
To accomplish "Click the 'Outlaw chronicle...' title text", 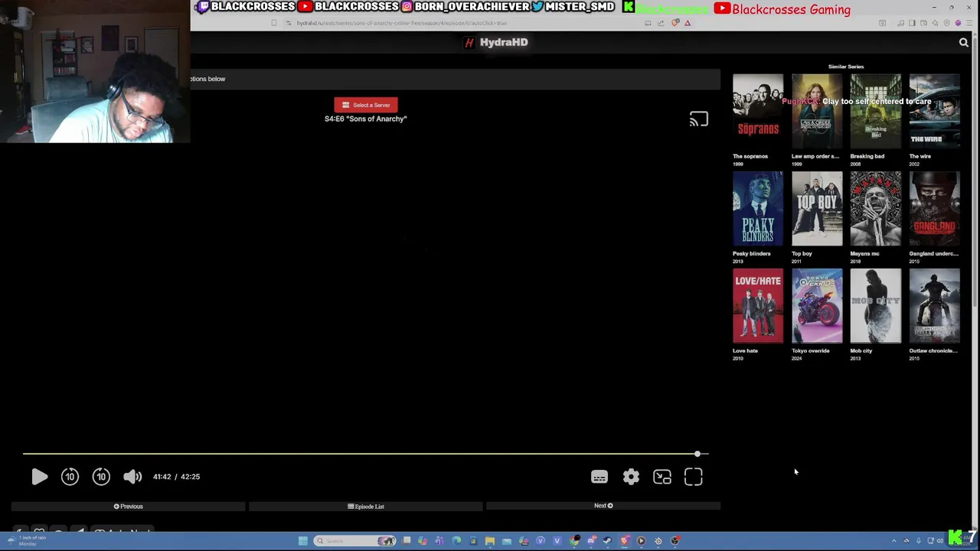I will (x=933, y=350).
